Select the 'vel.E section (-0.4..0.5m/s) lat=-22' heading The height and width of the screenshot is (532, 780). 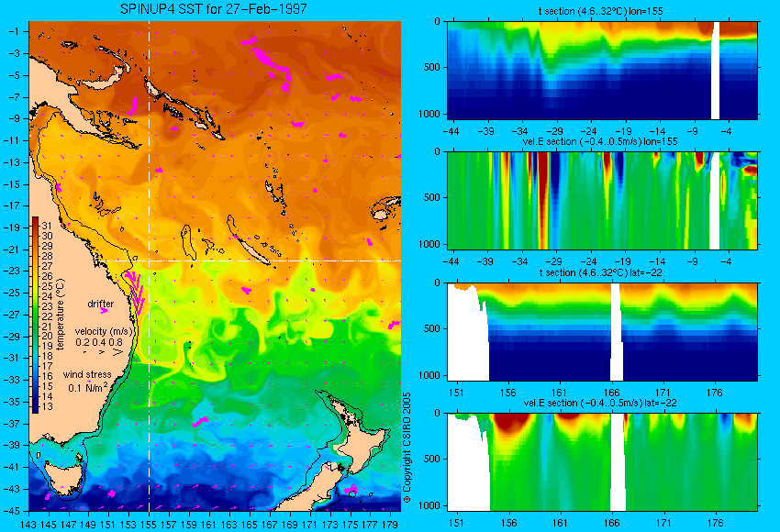coord(600,403)
